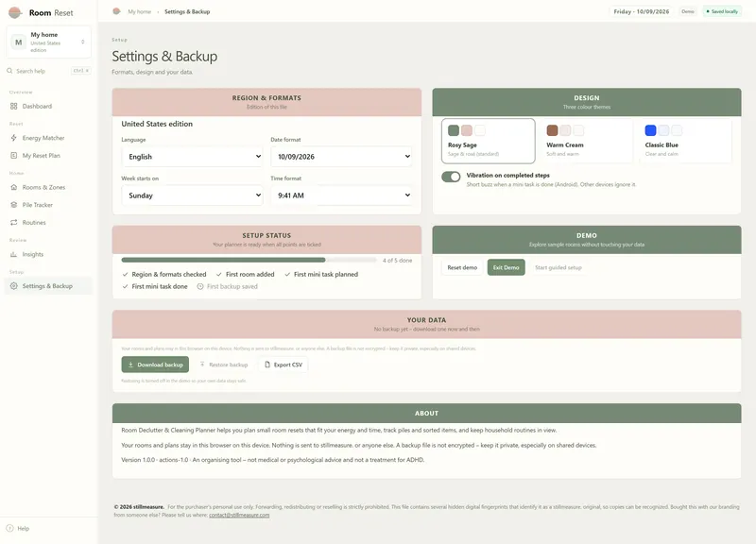The image size is (756, 544).
Task: Click the Demo badge in top bar
Action: click(x=688, y=11)
